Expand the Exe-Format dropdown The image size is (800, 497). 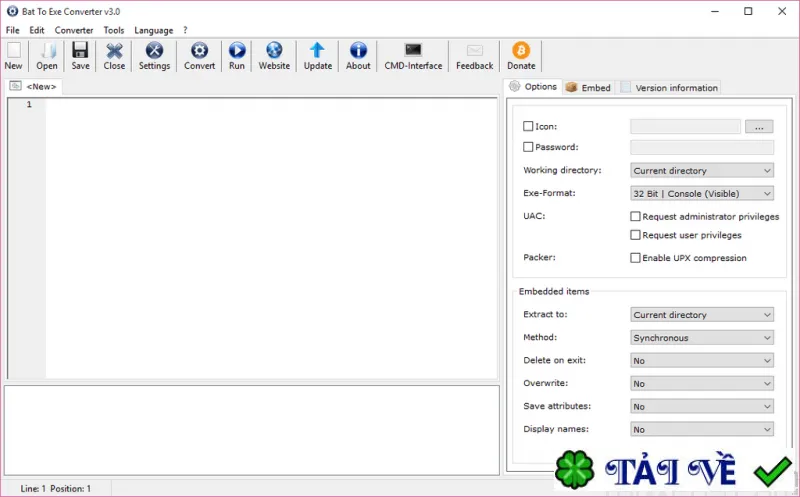[x=702, y=193]
